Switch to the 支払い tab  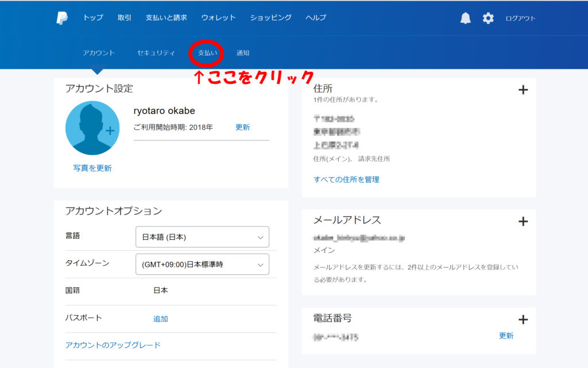click(x=207, y=53)
